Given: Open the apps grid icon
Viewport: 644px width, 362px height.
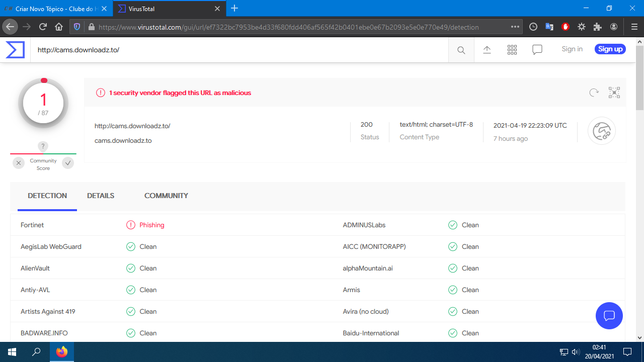Looking at the screenshot, I should pyautogui.click(x=512, y=49).
